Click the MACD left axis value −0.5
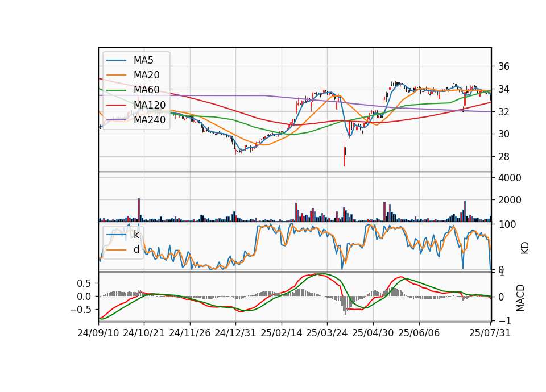 point(80,309)
